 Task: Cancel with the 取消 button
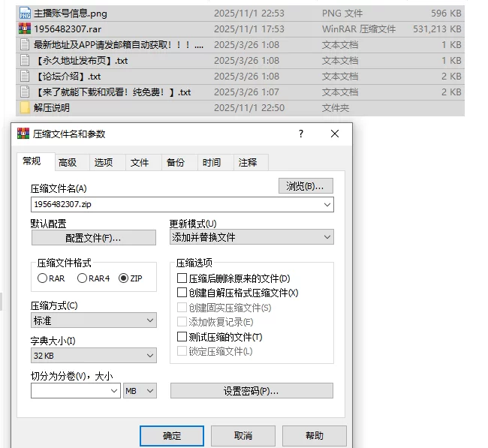click(x=243, y=436)
